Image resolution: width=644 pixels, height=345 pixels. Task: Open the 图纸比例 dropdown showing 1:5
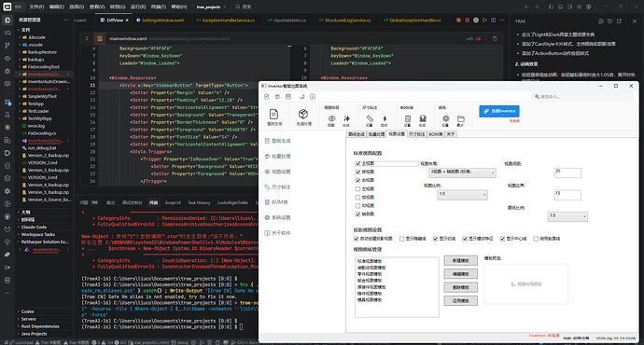(567, 216)
